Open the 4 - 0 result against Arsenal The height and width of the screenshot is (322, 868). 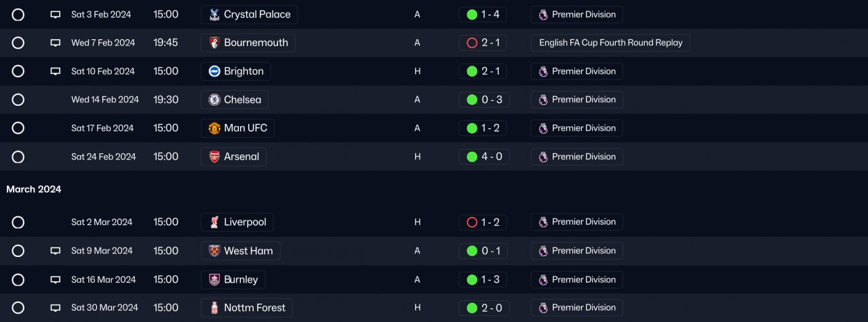(484, 157)
